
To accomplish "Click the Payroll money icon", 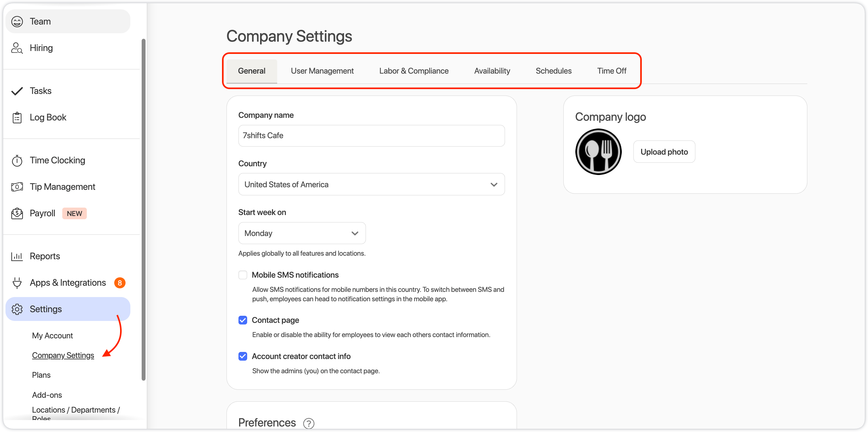I will pyautogui.click(x=17, y=213).
